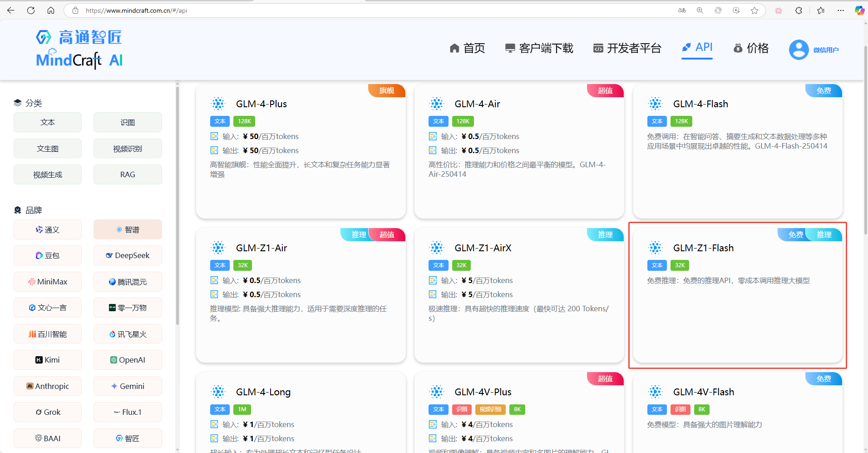Open 价格 navigation item

(x=751, y=48)
